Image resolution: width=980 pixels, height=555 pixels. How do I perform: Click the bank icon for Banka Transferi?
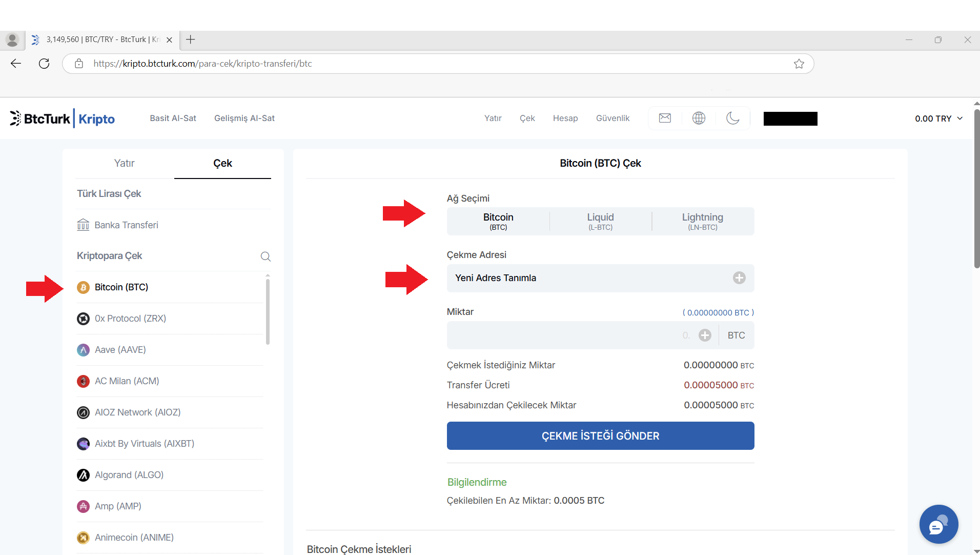[x=83, y=225]
